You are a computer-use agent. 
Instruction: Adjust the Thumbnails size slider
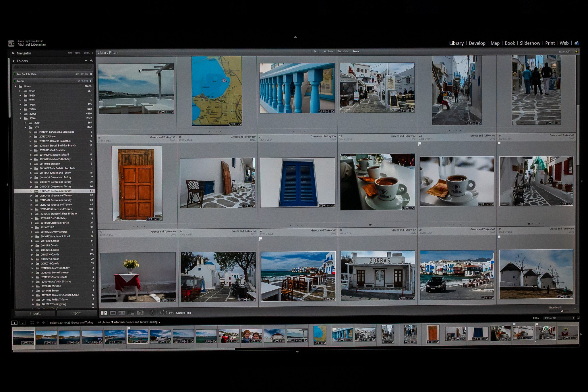coord(562,311)
